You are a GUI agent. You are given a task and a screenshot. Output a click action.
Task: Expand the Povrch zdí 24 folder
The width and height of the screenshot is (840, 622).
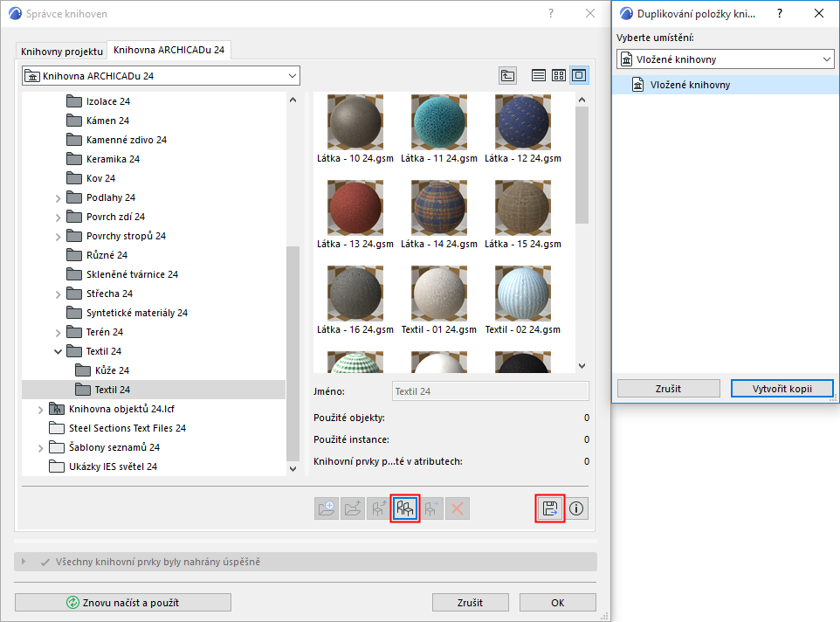coord(59,218)
